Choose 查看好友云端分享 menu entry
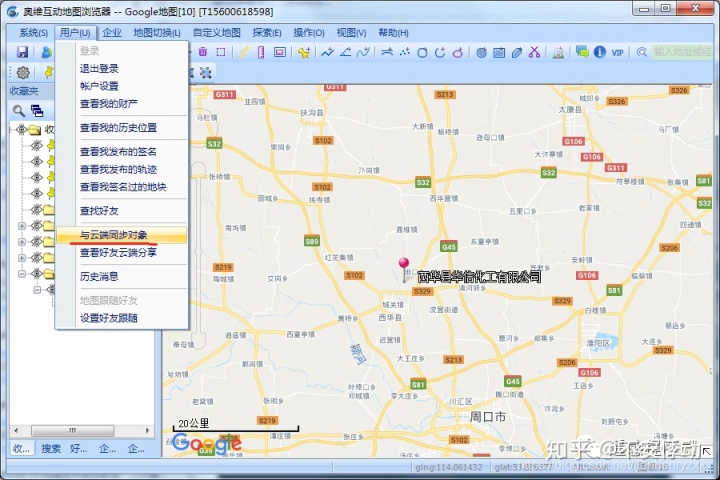The image size is (720, 480). (x=122, y=252)
